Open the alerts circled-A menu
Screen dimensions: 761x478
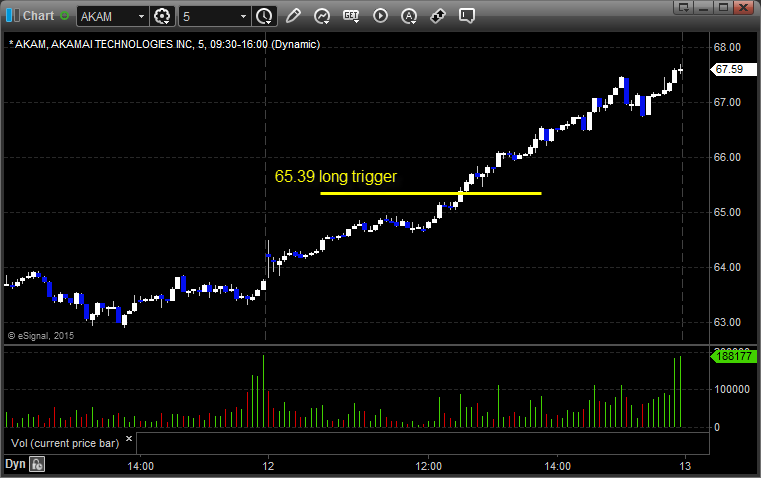coord(409,16)
